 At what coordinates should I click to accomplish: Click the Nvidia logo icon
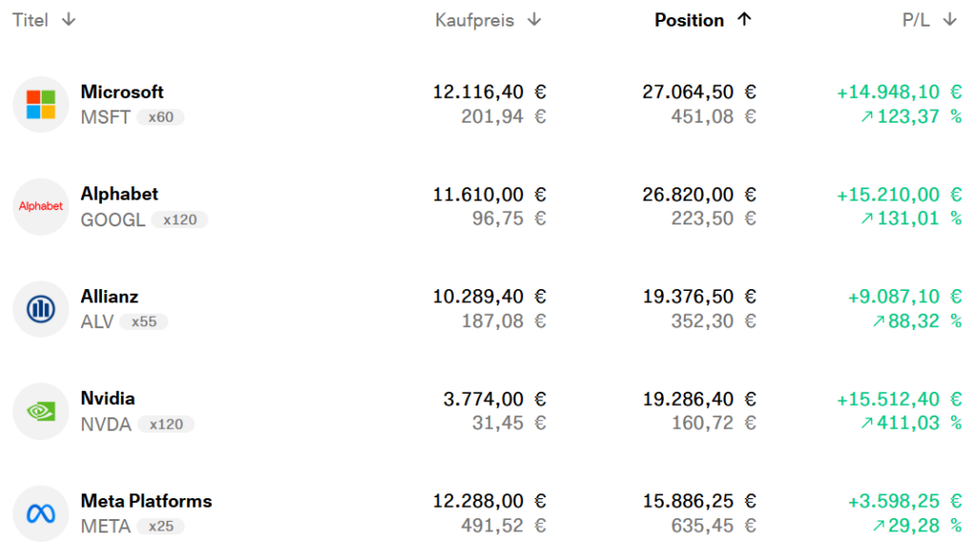pyautogui.click(x=41, y=411)
